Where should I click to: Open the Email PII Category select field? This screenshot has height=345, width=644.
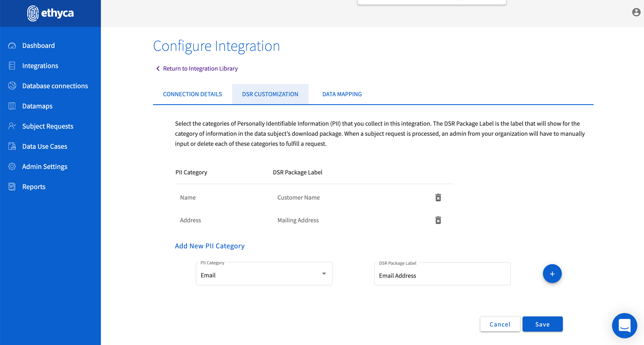click(260, 275)
